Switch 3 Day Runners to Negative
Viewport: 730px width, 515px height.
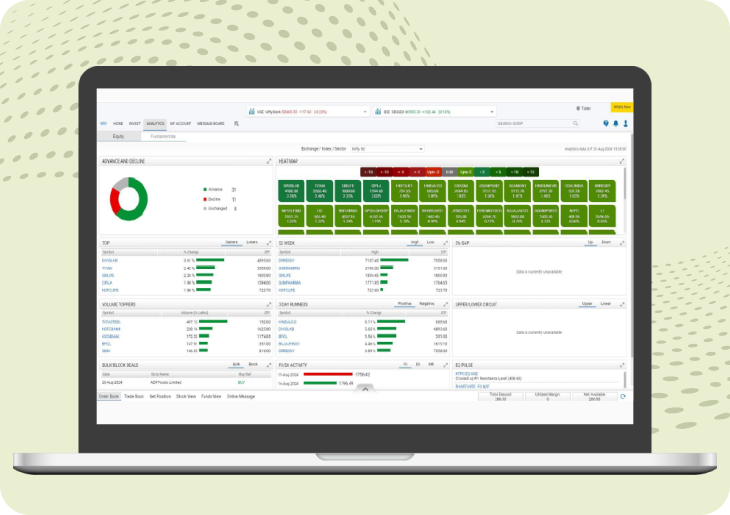pos(427,302)
